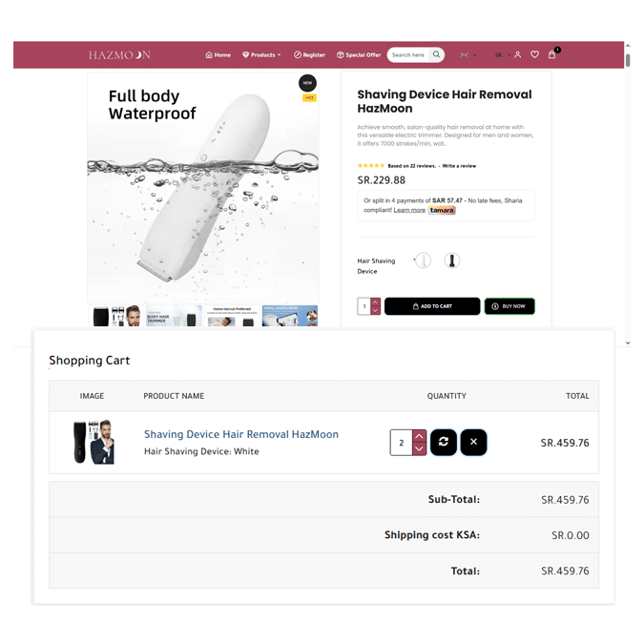
Task: Select the white device color option
Action: (x=423, y=260)
